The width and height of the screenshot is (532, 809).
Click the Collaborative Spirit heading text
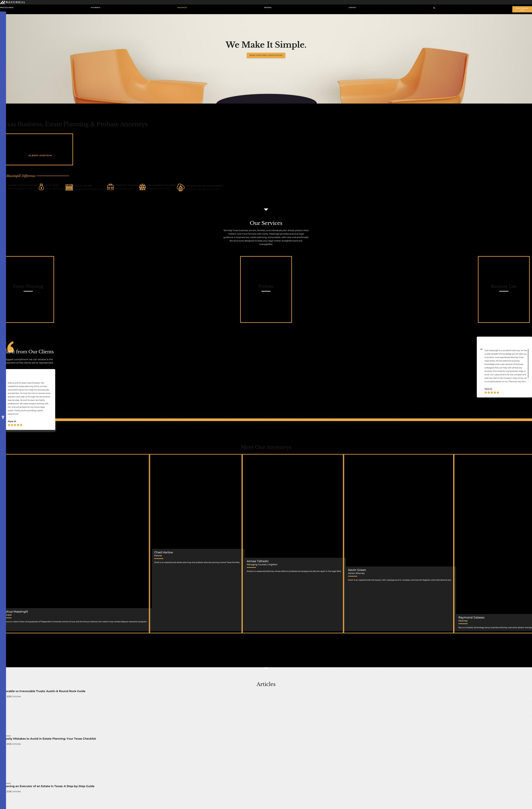click(x=162, y=185)
